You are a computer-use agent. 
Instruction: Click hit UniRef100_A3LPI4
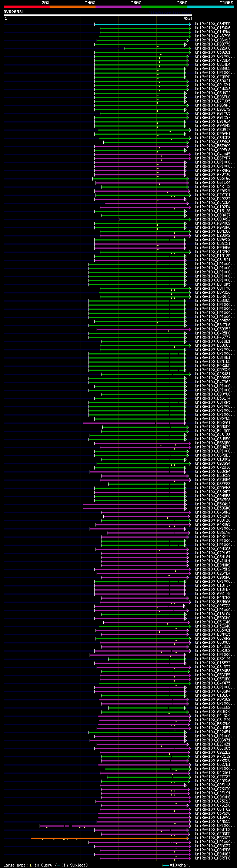(x=213, y=720)
